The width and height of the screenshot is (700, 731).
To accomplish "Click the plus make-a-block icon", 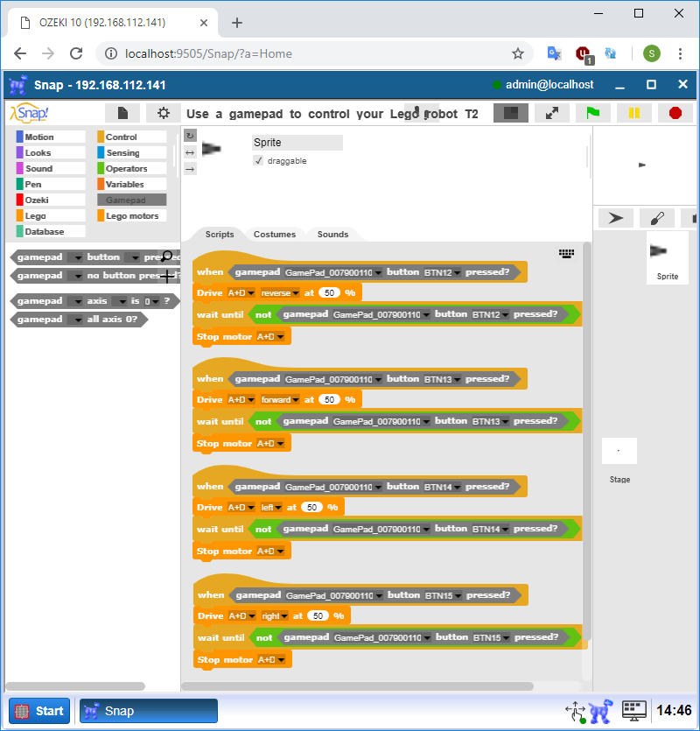I will point(167,277).
